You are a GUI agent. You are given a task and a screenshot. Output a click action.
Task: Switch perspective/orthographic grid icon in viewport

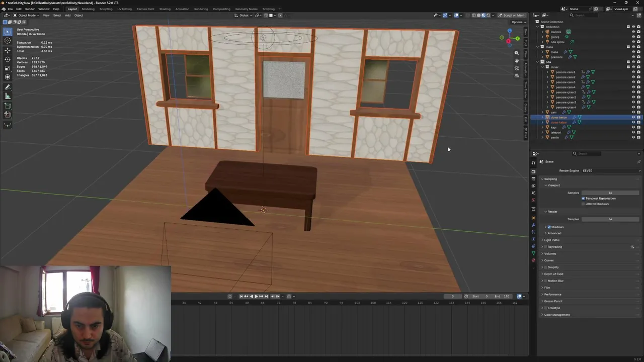coord(517,75)
